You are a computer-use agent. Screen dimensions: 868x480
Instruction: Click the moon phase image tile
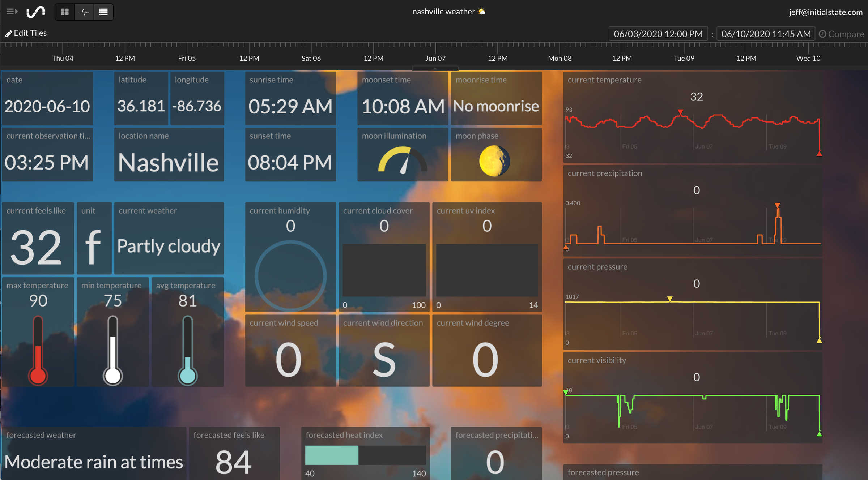click(x=494, y=161)
